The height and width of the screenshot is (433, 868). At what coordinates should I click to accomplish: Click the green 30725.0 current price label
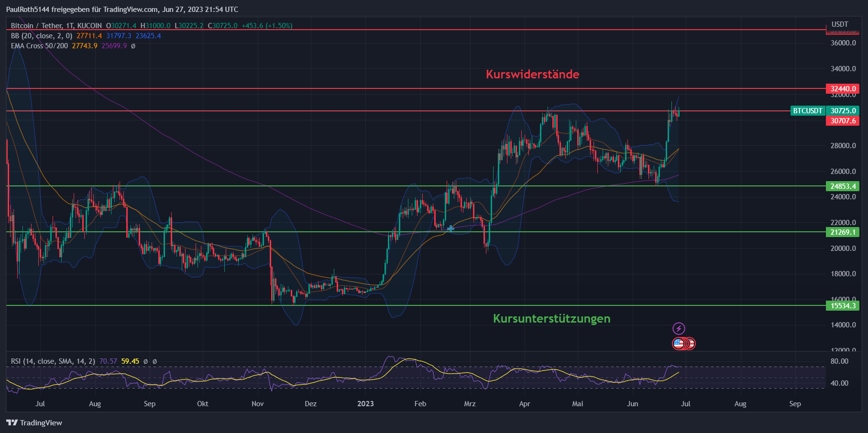pos(843,111)
